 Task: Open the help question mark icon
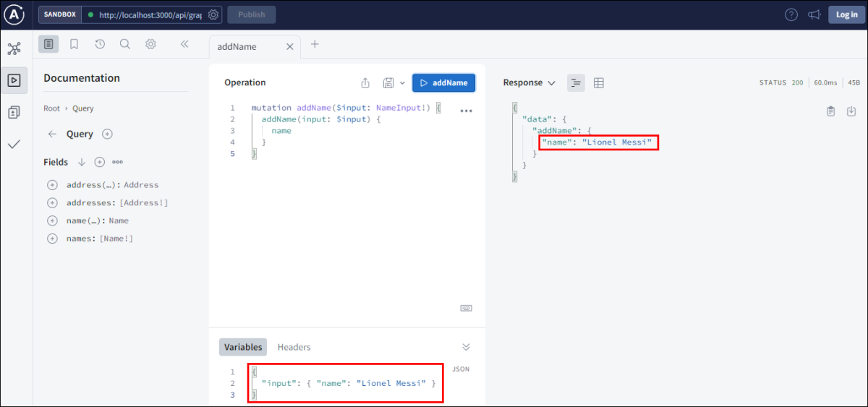click(791, 14)
